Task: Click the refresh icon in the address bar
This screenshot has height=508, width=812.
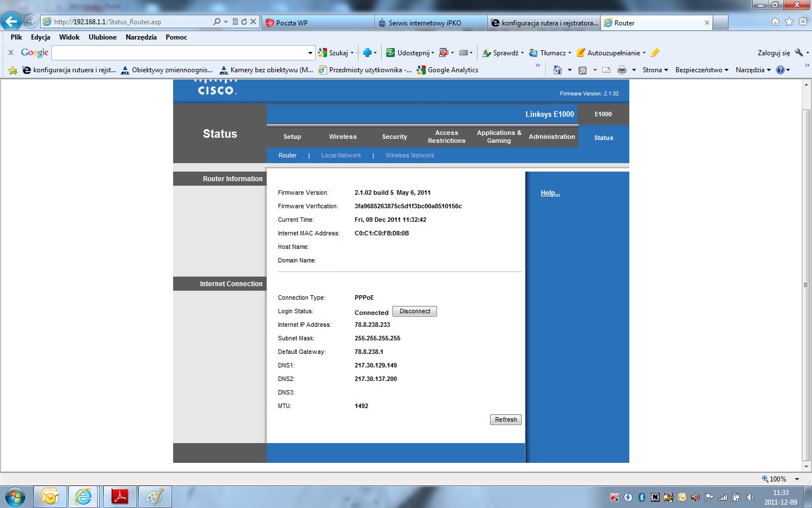Action: (244, 22)
